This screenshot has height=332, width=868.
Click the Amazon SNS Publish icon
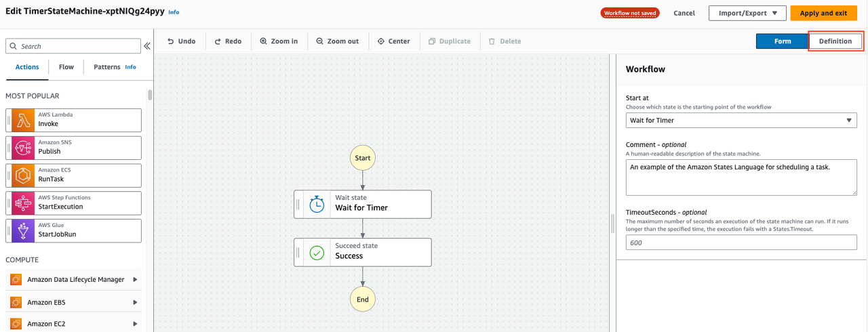point(24,148)
